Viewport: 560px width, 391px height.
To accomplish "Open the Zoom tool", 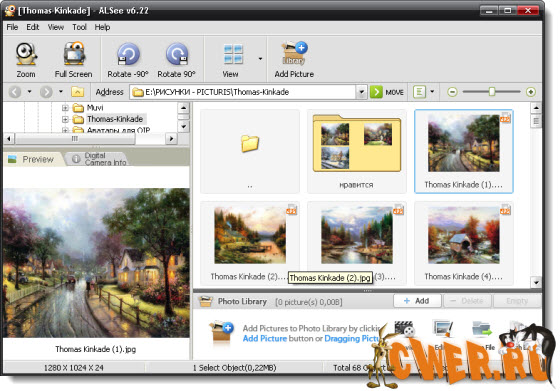I will pyautogui.click(x=26, y=60).
